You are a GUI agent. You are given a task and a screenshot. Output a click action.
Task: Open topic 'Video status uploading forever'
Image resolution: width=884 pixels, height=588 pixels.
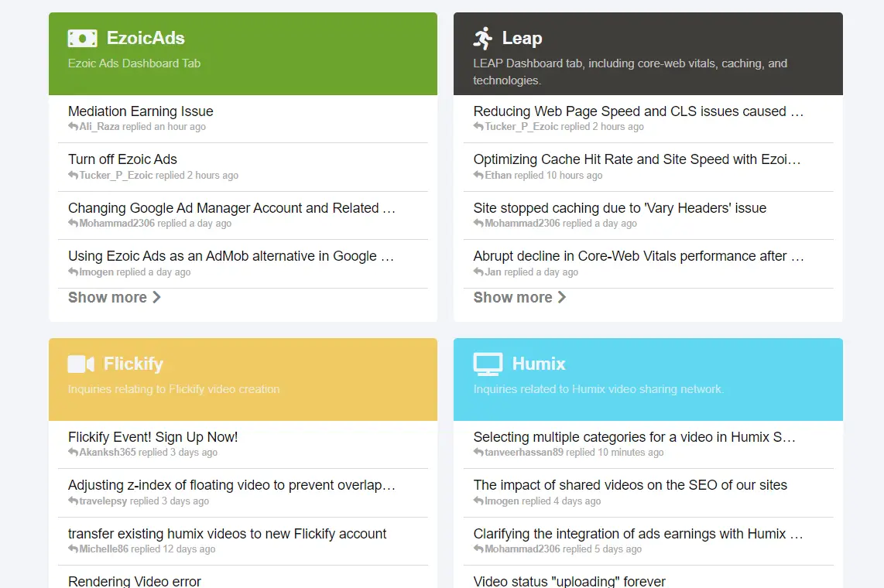[570, 581]
